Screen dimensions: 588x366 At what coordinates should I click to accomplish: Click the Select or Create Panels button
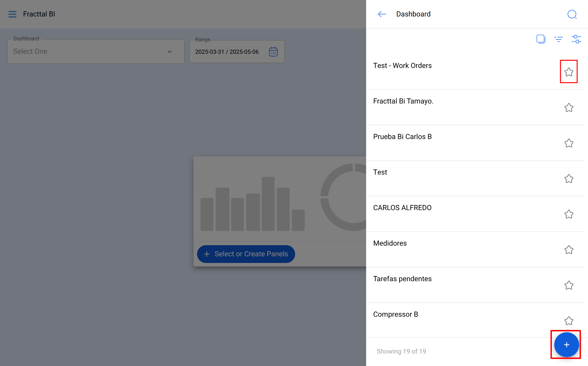pyautogui.click(x=246, y=254)
